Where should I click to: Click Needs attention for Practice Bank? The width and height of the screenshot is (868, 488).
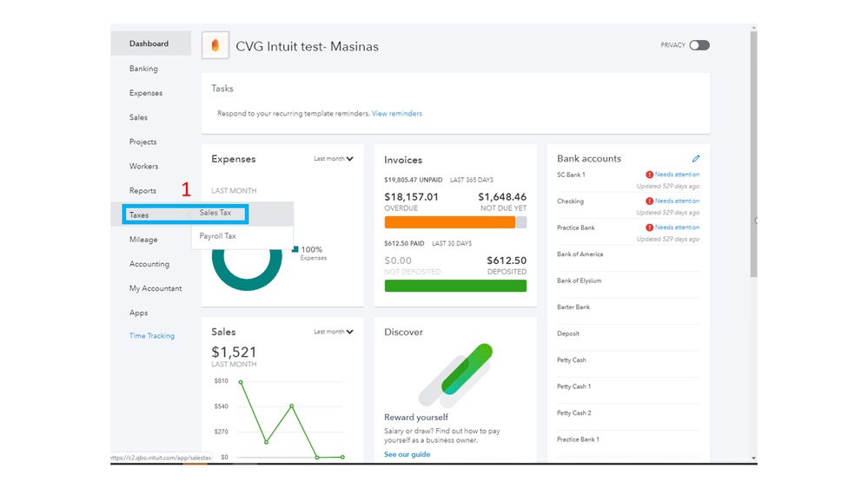click(x=677, y=228)
